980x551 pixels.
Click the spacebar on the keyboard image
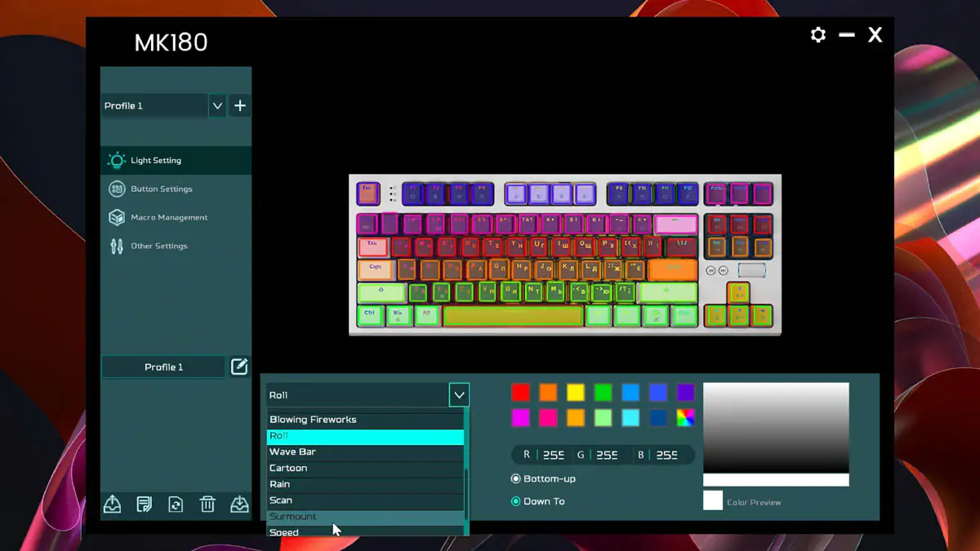point(513,315)
